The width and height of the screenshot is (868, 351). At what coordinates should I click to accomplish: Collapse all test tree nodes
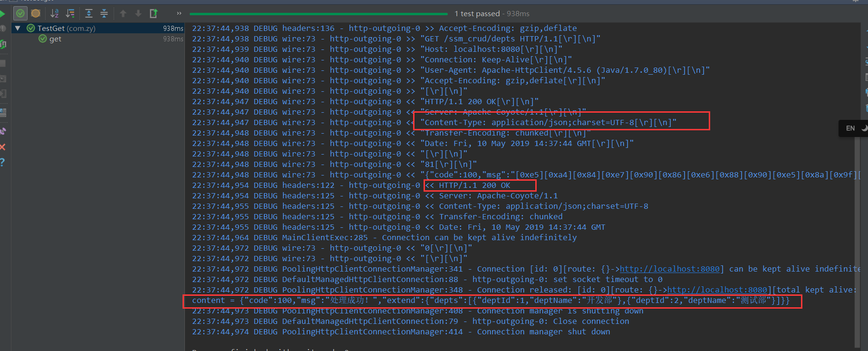[104, 13]
